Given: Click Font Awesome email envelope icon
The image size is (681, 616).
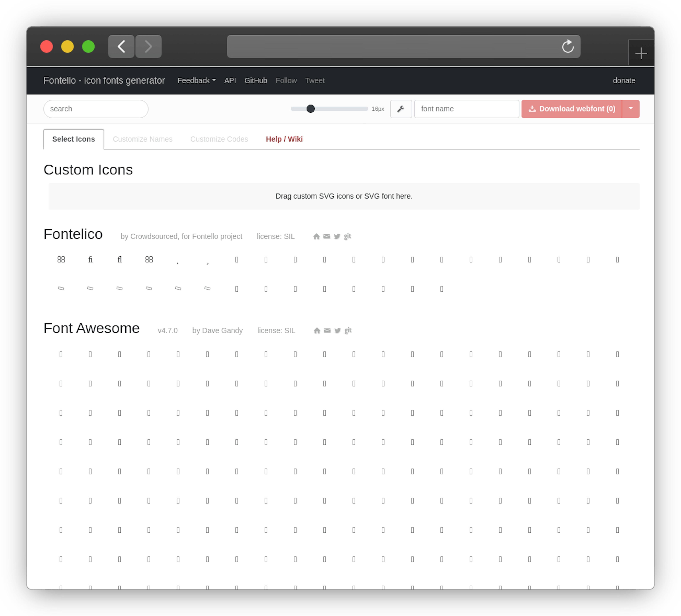Looking at the screenshot, I should click(327, 331).
